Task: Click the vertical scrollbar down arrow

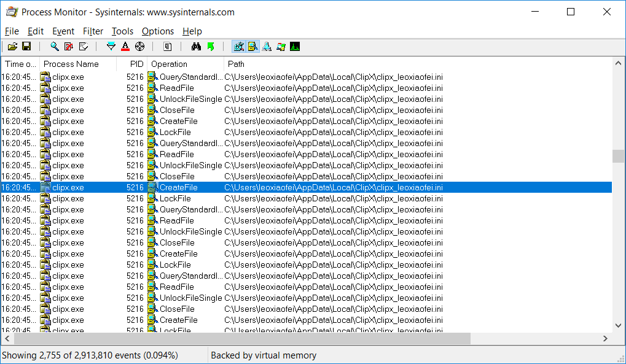Action: 618,326
